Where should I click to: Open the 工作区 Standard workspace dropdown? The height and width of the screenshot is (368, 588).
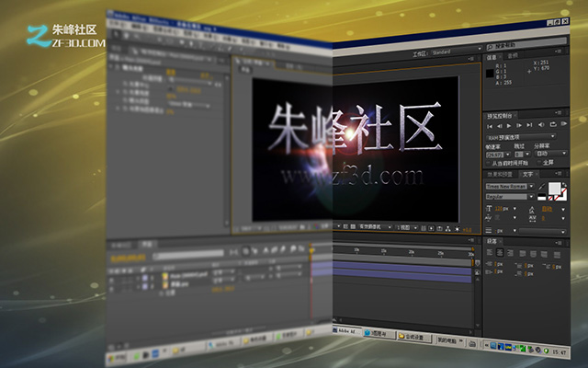[x=457, y=52]
